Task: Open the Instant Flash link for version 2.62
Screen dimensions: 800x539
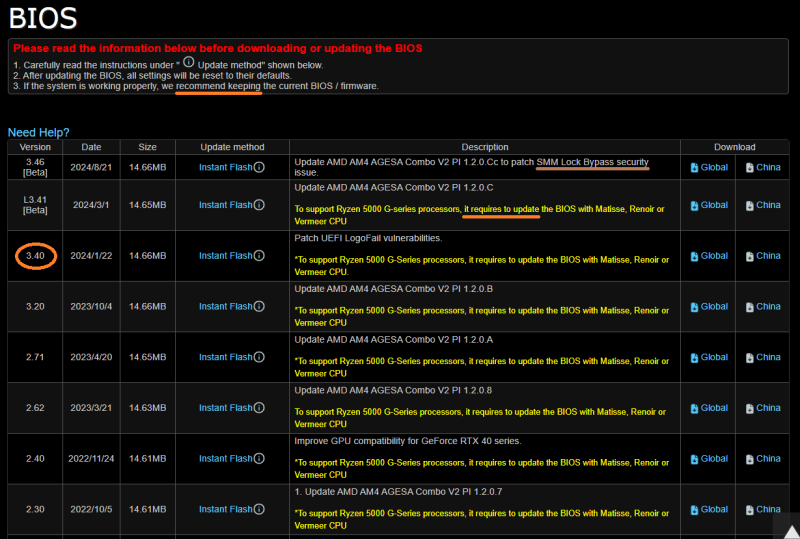Action: 226,408
